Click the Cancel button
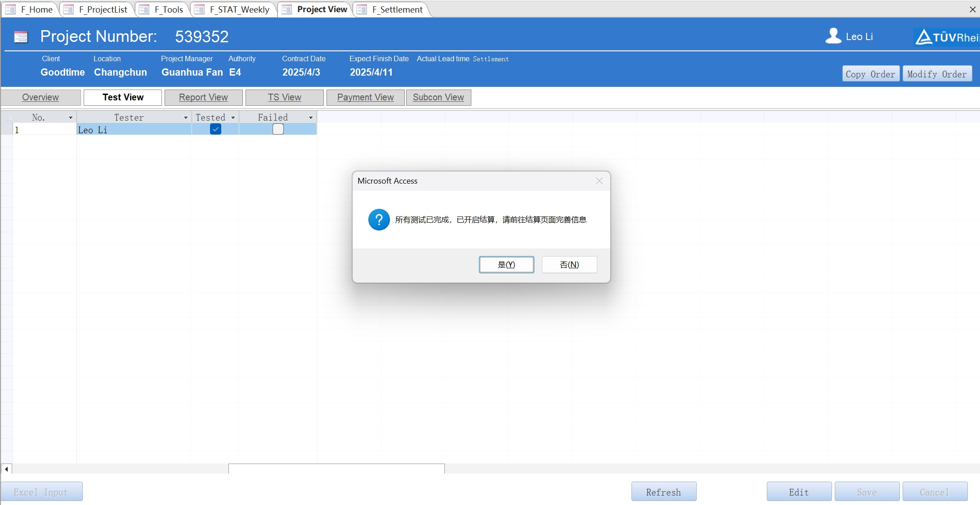Viewport: 980px width, 505px height. pos(935,491)
